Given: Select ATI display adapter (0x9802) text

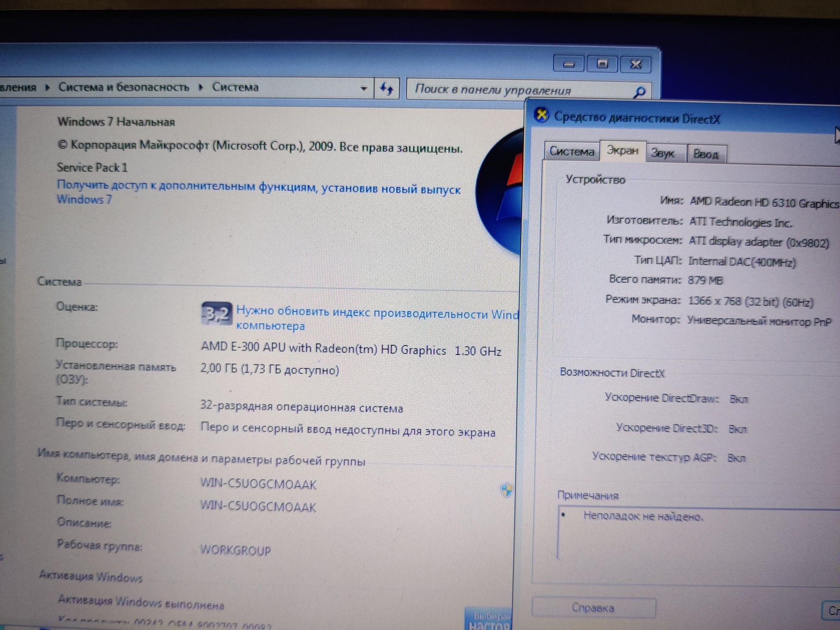Looking at the screenshot, I should [759, 241].
